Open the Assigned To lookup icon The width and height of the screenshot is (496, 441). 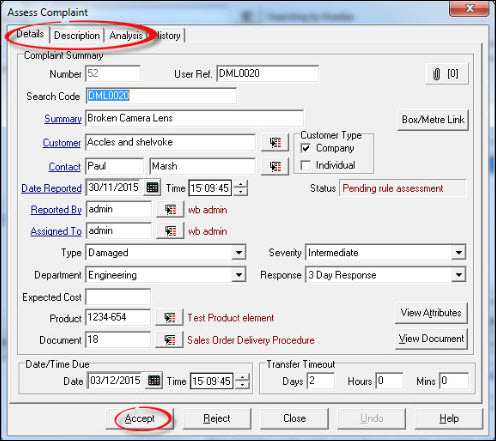170,231
